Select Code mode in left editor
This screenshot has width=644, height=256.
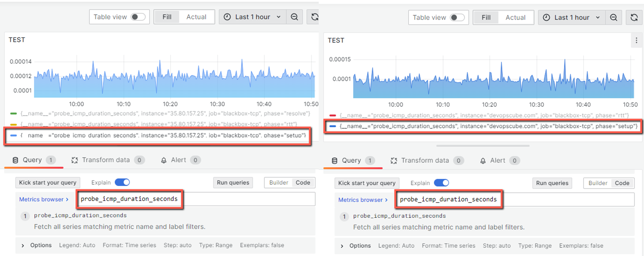pos(303,183)
